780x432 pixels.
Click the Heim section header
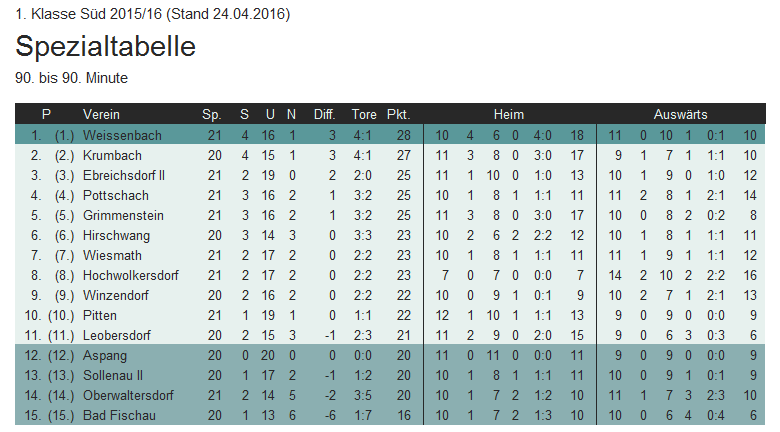tap(509, 114)
